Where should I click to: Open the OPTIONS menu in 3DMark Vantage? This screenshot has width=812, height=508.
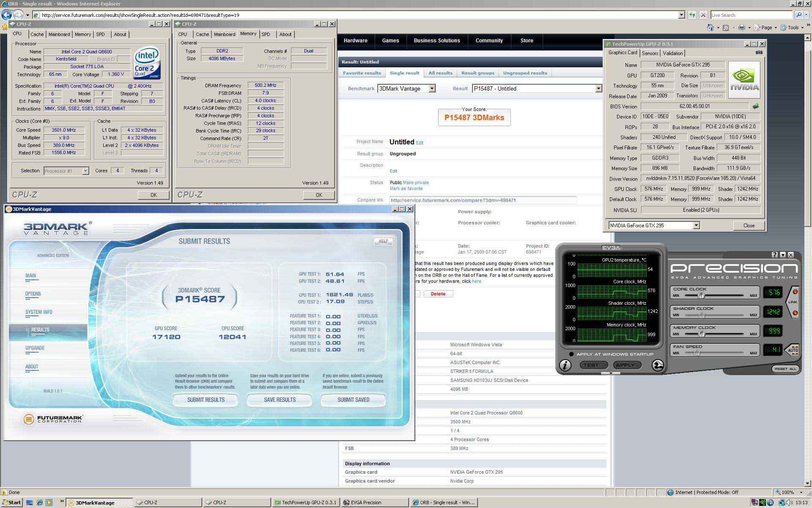(33, 294)
